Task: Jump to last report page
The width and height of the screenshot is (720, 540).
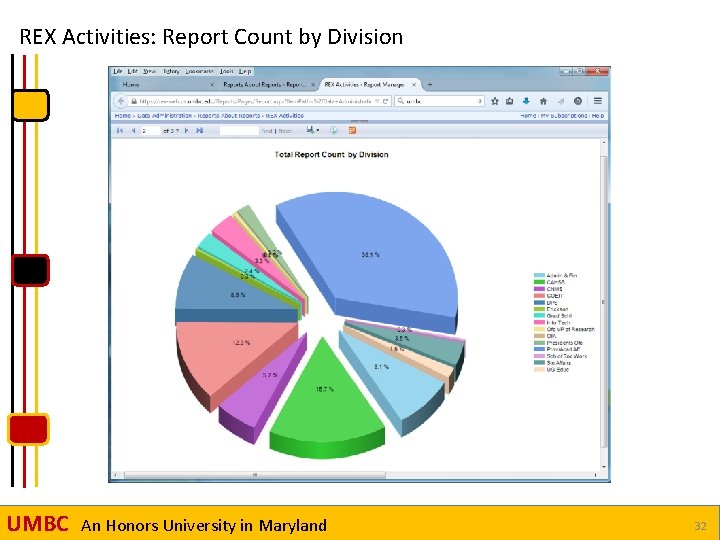Action: pyautogui.click(x=200, y=131)
